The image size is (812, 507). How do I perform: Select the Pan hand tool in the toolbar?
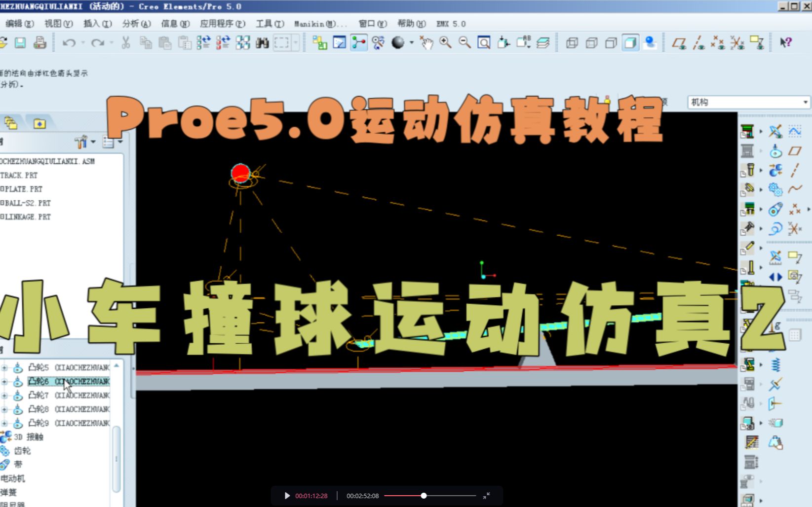click(x=426, y=43)
